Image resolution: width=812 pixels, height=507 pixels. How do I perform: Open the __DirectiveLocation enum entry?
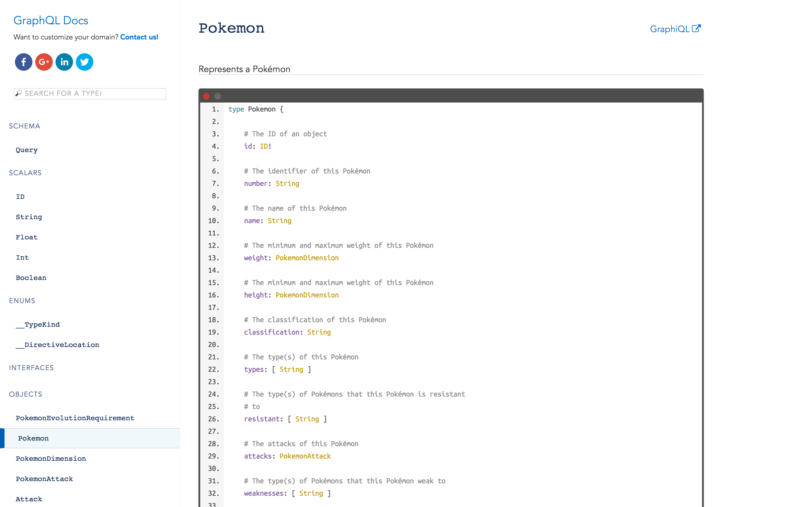pos(58,345)
